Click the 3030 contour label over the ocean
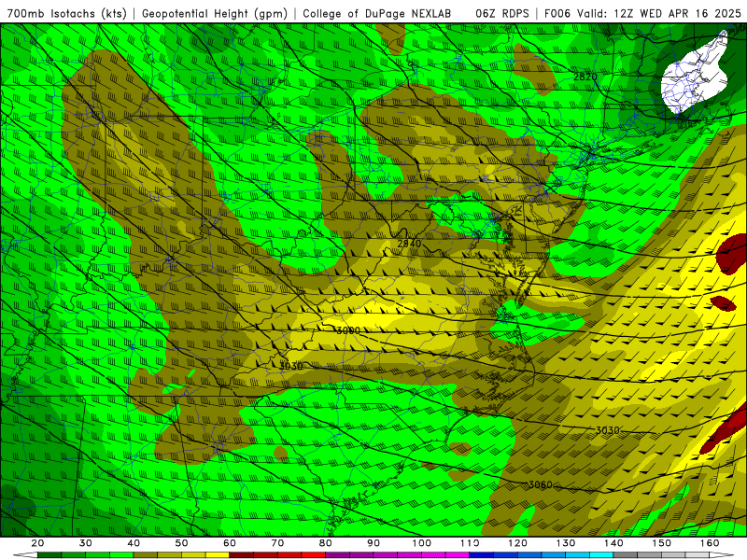 (x=608, y=430)
